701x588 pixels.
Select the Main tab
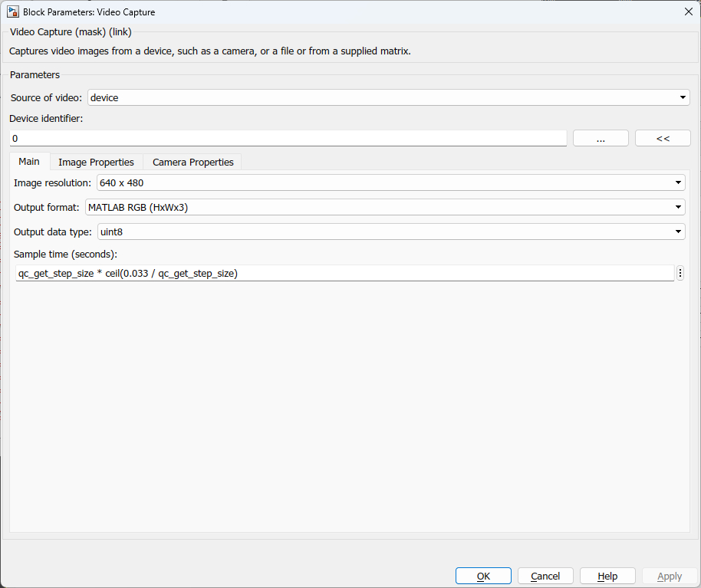coord(28,161)
